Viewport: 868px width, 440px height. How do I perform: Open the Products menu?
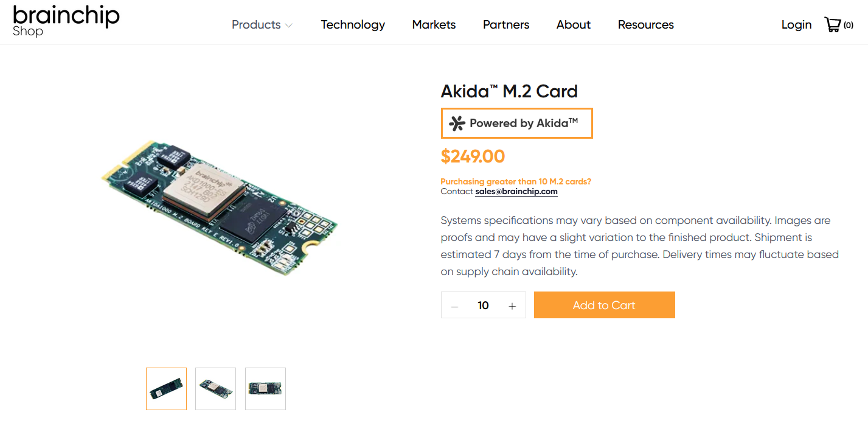tap(256, 25)
